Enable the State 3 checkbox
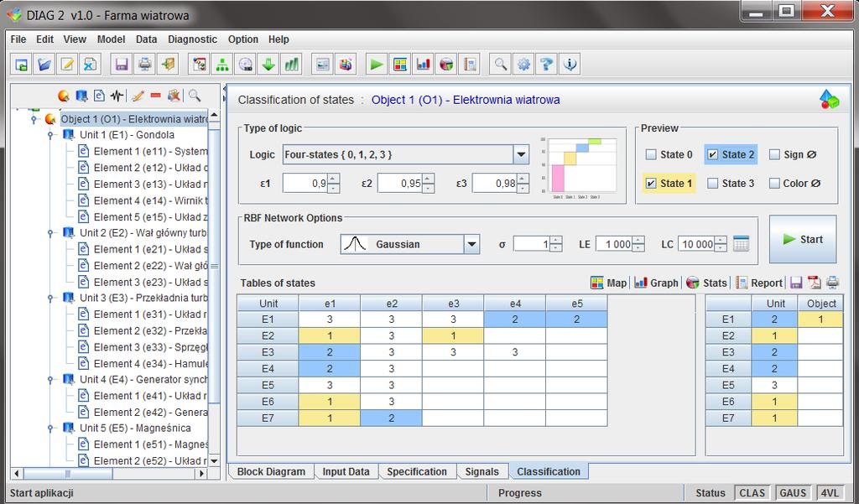The width and height of the screenshot is (859, 504). pyautogui.click(x=712, y=184)
